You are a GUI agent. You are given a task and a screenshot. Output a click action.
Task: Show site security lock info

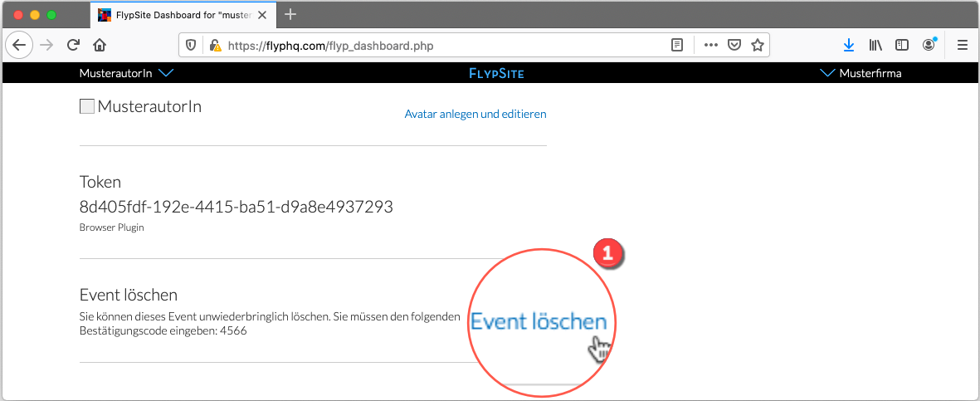(x=215, y=46)
